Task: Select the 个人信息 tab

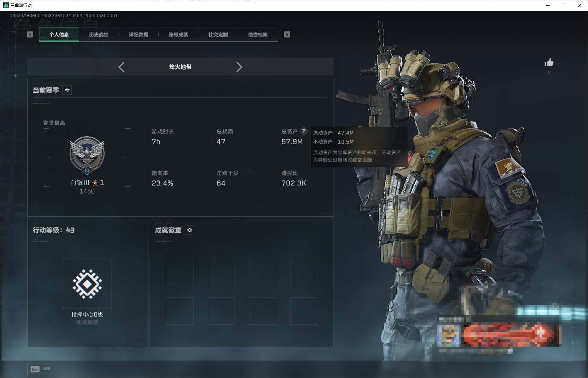Action: click(59, 34)
